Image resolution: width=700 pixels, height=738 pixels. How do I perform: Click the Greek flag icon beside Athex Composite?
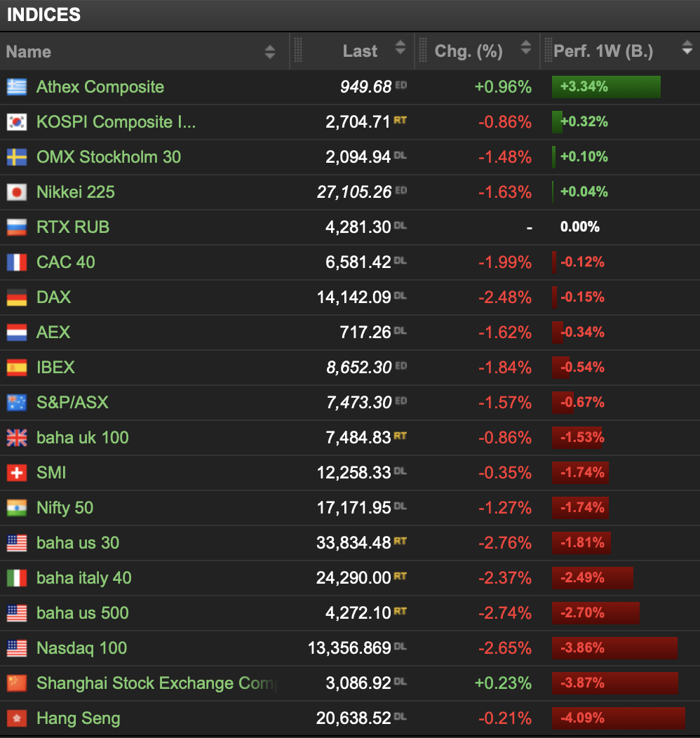click(x=16, y=87)
